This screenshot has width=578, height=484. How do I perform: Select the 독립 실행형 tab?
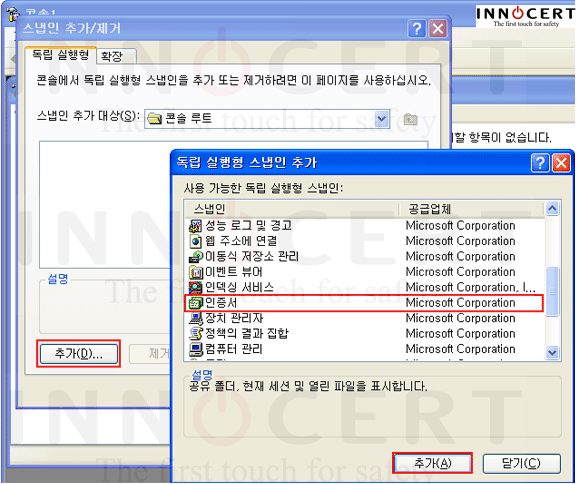pos(60,55)
